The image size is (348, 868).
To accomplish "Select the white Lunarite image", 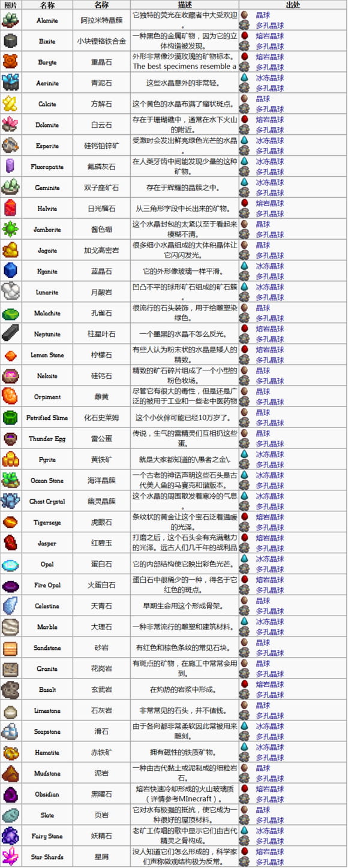I will (x=10, y=292).
